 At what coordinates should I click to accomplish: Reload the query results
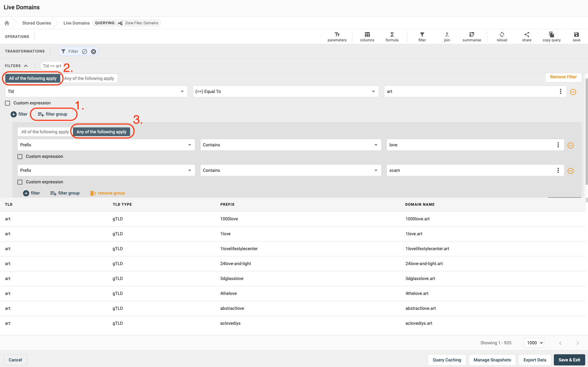502,36
